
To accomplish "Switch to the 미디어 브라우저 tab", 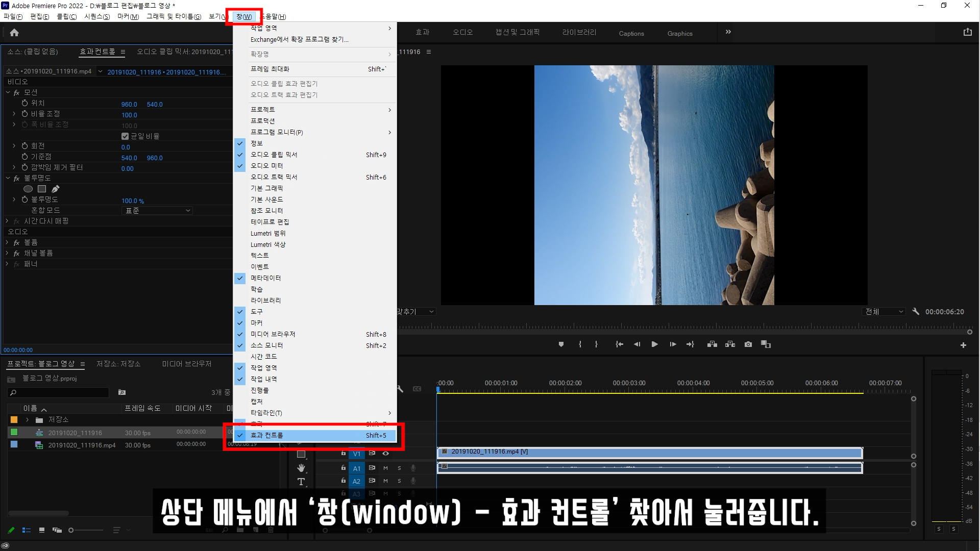I will pyautogui.click(x=187, y=364).
